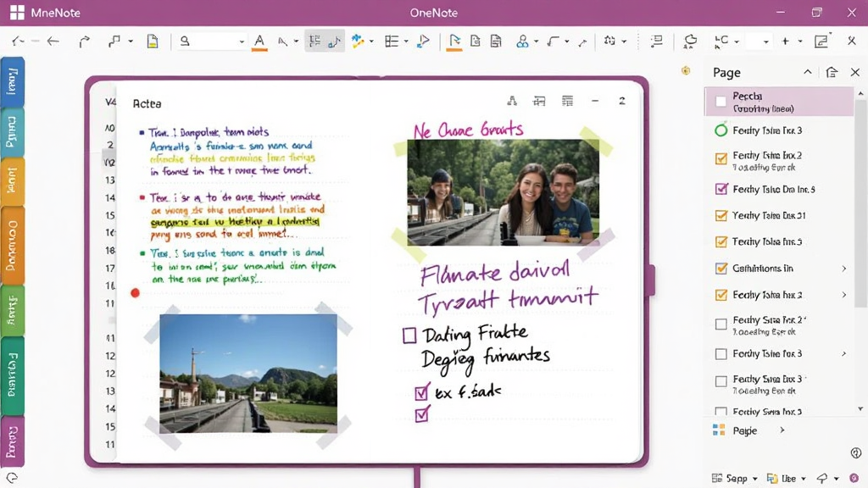Click the colorful blue and yellow toolbar icon
This screenshot has width=868, height=488.
click(x=358, y=41)
